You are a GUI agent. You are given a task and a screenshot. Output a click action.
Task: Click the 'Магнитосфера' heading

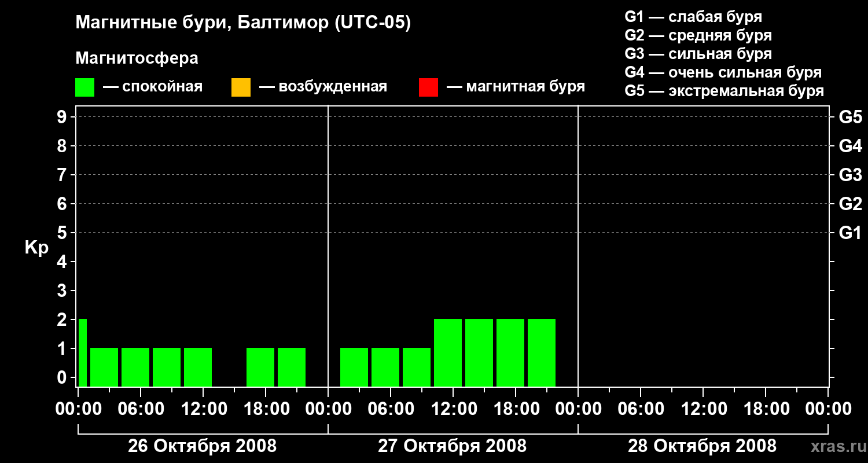coord(137,58)
